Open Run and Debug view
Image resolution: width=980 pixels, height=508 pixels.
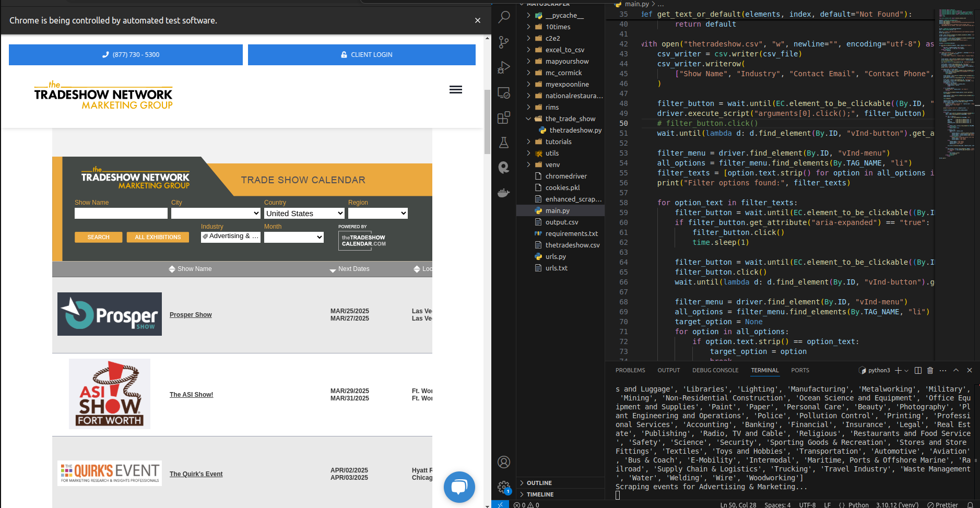tap(504, 67)
